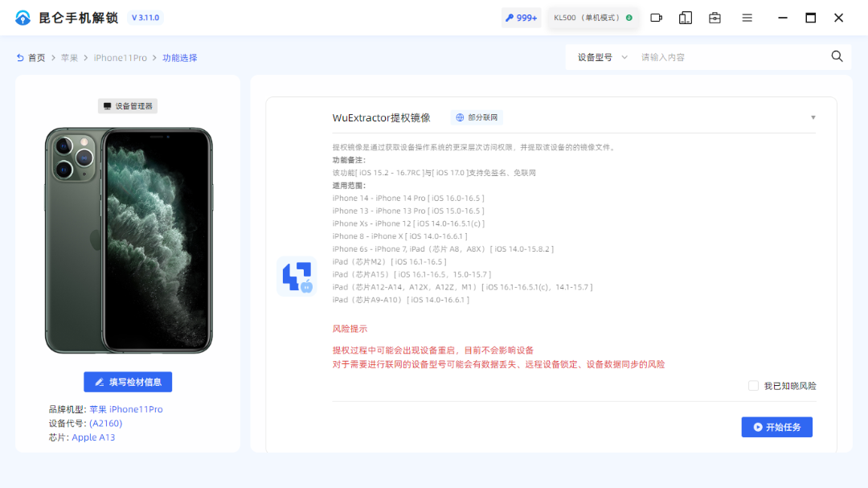This screenshot has width=868, height=488.
Task: Click the iPad (芯片M2) range line
Action: pyautogui.click(x=389, y=262)
